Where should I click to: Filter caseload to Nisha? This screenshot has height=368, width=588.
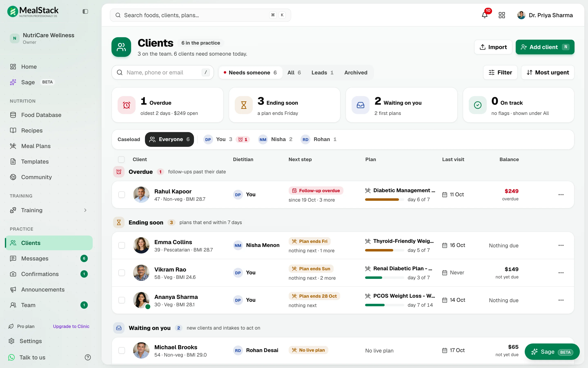click(x=275, y=139)
